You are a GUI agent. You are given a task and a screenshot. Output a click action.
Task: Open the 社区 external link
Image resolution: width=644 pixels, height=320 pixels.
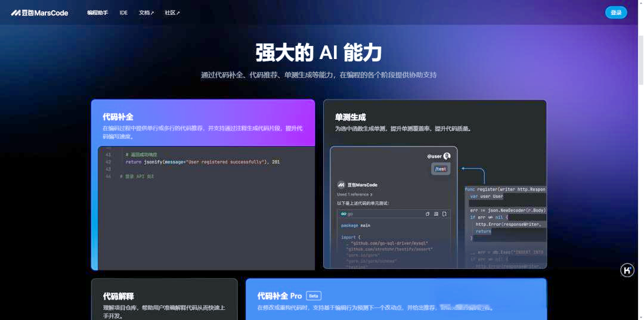point(172,13)
